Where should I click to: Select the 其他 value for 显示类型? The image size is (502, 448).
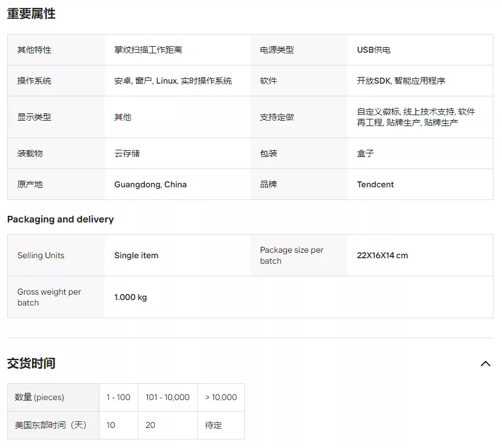(122, 117)
